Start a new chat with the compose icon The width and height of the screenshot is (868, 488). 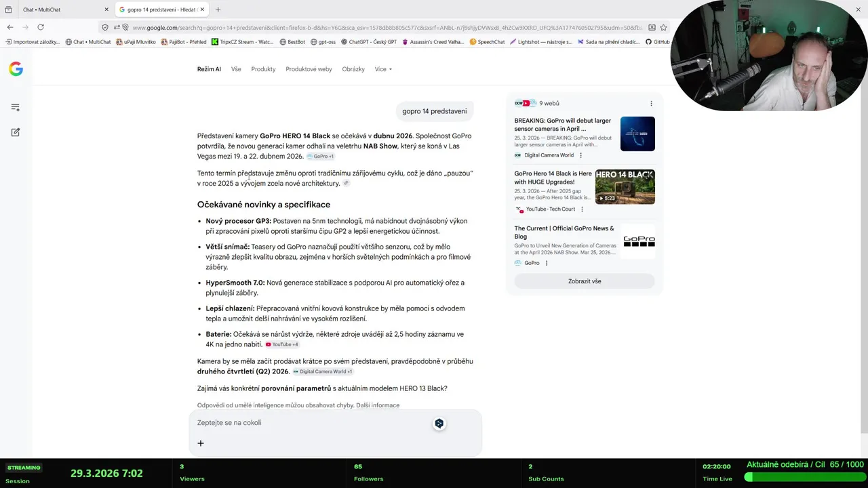click(16, 132)
